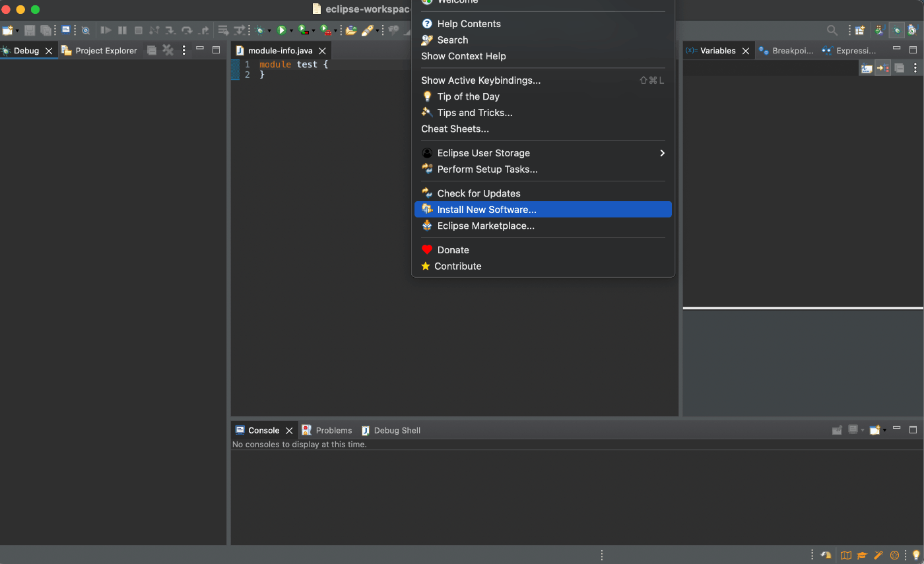The image size is (924, 564).
Task: Click the Open Type folder icon
Action: (x=350, y=30)
